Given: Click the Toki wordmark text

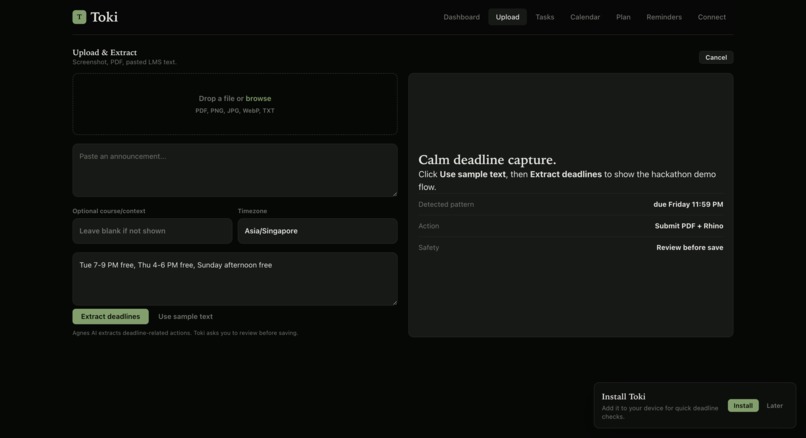Looking at the screenshot, I should (x=104, y=17).
